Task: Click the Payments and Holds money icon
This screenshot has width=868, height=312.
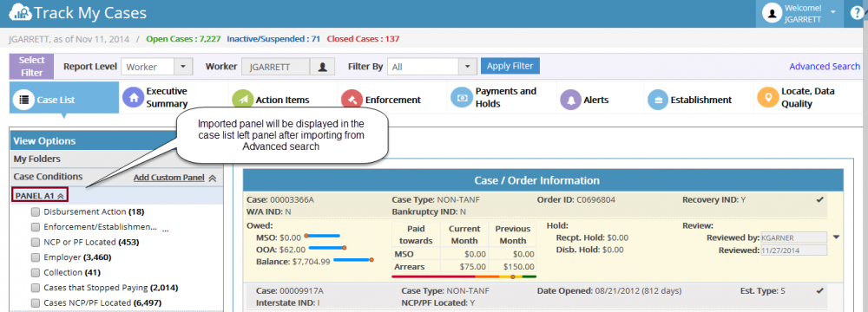Action: tap(461, 97)
